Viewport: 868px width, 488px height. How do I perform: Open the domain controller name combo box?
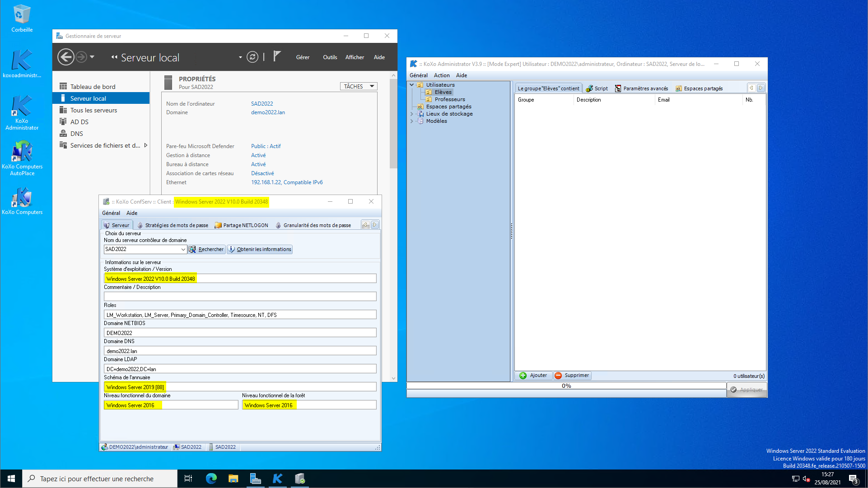coord(145,249)
